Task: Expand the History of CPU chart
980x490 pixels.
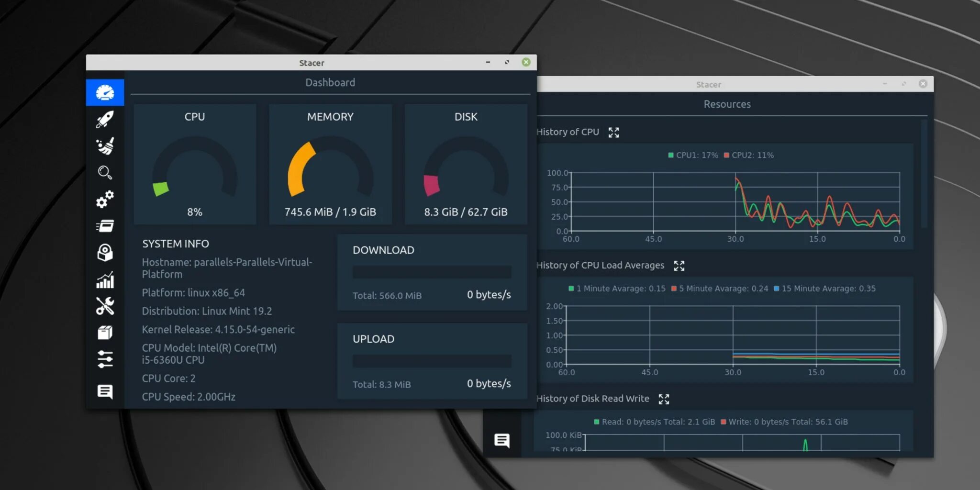Action: pyautogui.click(x=613, y=133)
